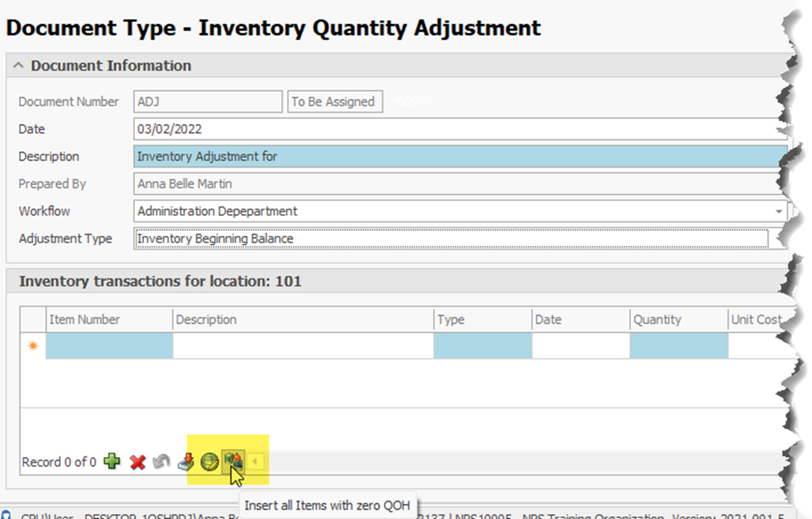The image size is (812, 519).
Task: Click the import icon with red down arrow
Action: (187, 462)
